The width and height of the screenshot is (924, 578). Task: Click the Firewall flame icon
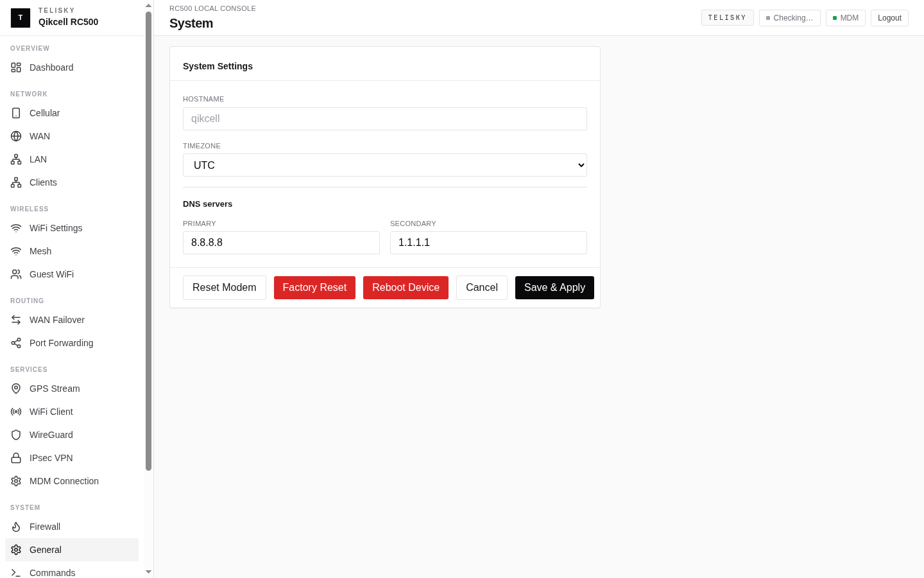16,527
